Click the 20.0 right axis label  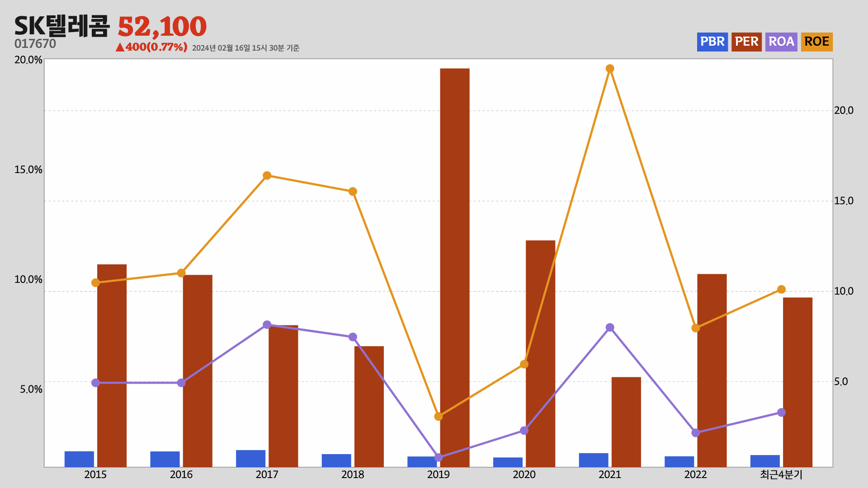coord(844,111)
